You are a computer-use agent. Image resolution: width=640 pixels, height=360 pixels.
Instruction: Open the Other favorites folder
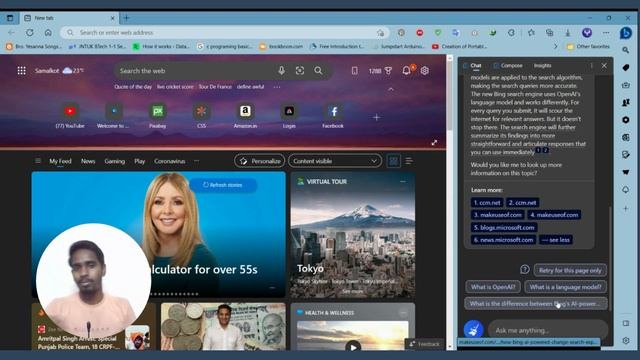coord(588,47)
